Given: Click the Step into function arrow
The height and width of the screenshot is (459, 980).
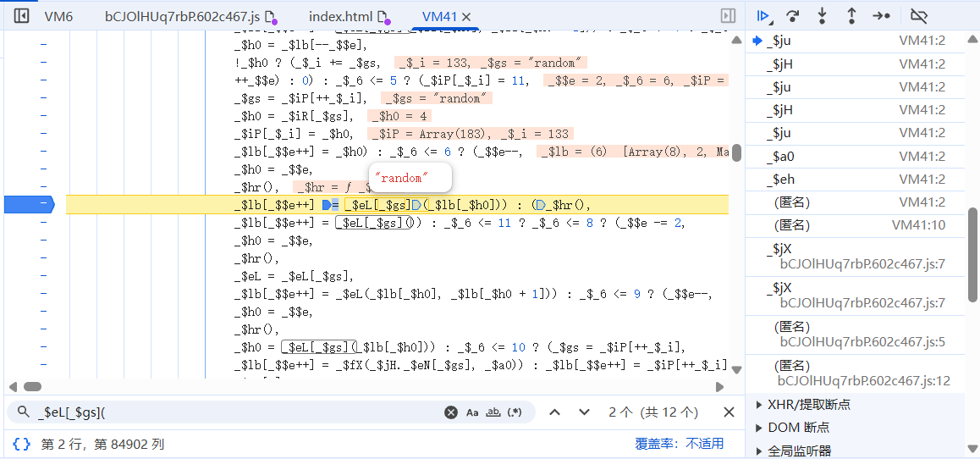Looking at the screenshot, I should [x=822, y=16].
